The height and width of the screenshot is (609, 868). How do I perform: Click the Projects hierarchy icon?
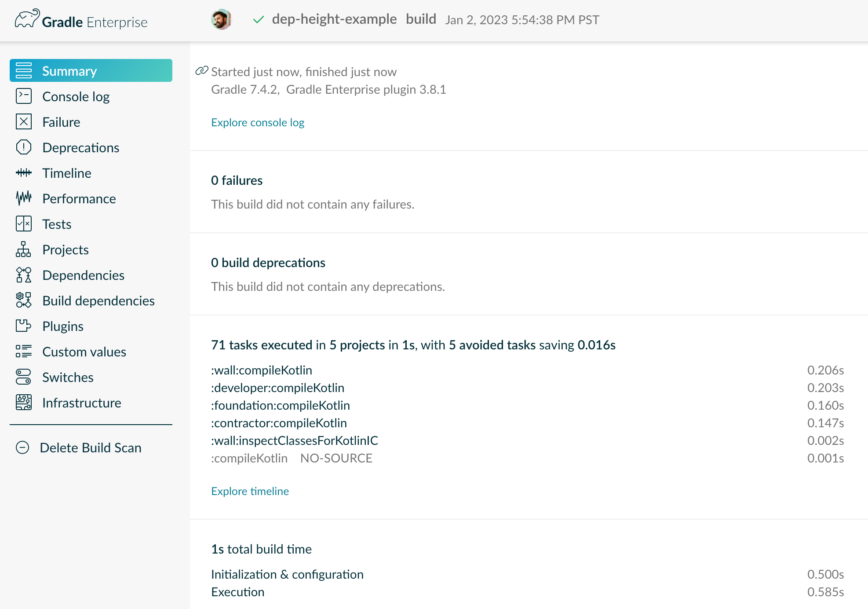(x=23, y=249)
